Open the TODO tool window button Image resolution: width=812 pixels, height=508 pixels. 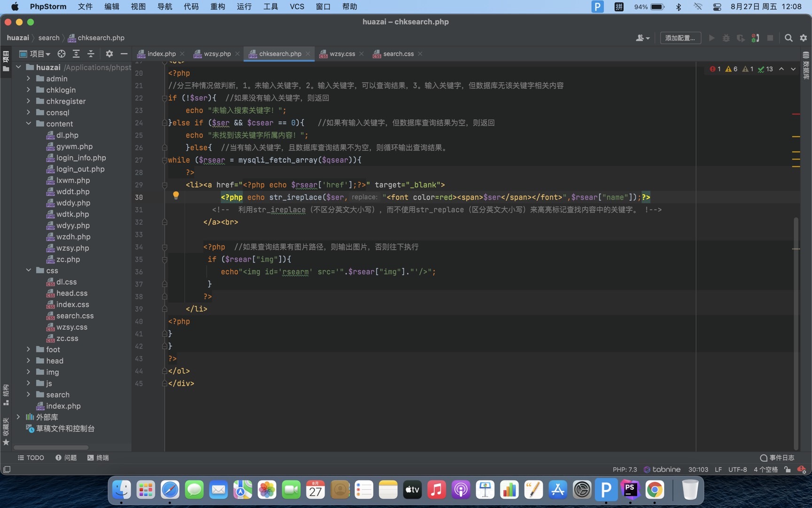[x=31, y=457]
